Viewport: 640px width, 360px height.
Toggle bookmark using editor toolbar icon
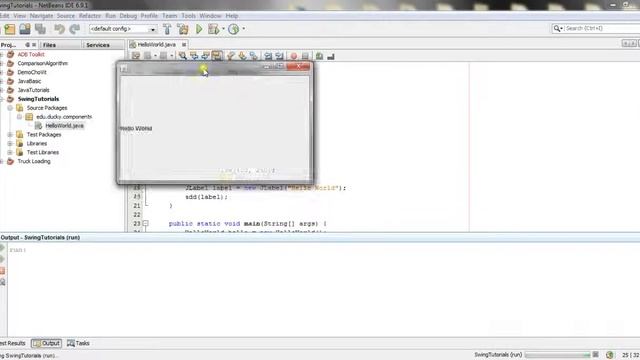click(253, 56)
